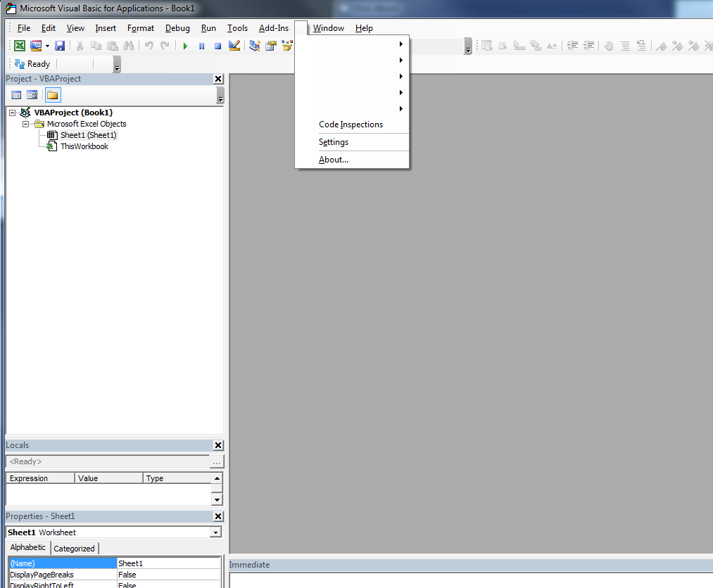Click the Comment Block icon
The height and width of the screenshot is (588, 713).
pyautogui.click(x=625, y=46)
